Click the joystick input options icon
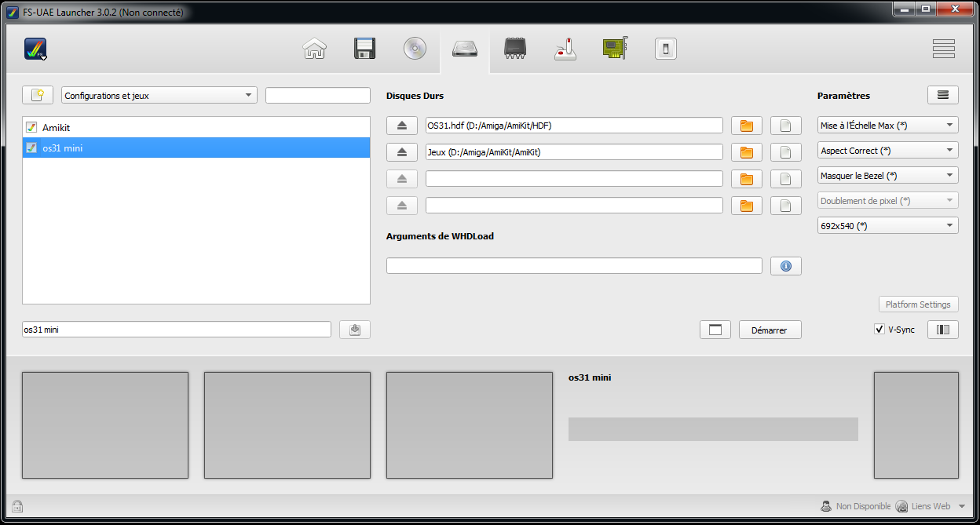The height and width of the screenshot is (525, 980). [x=565, y=49]
